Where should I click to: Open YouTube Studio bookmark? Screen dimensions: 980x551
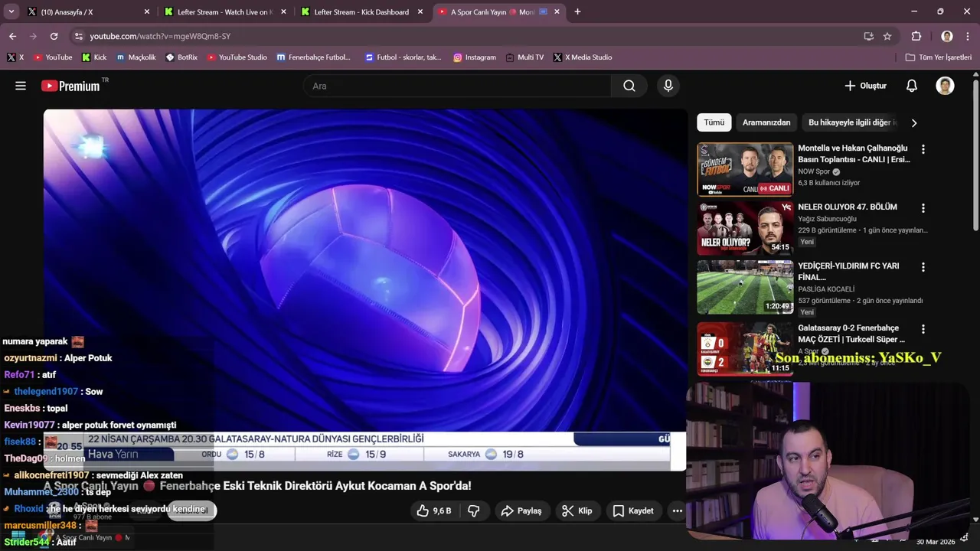(x=237, y=57)
